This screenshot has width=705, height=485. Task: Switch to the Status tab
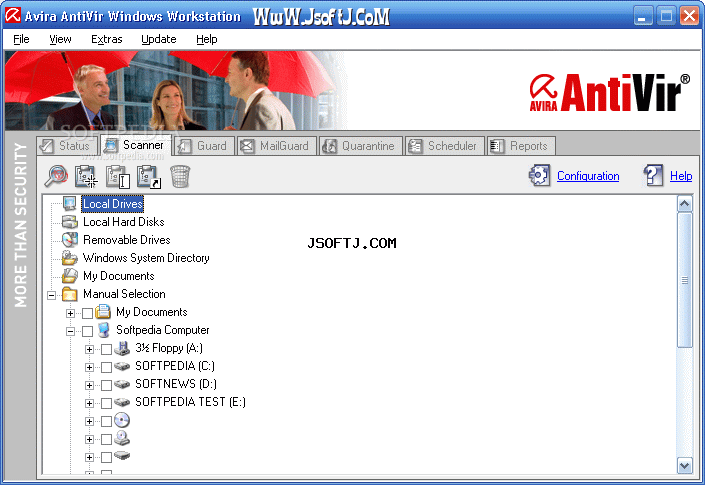tap(67, 146)
